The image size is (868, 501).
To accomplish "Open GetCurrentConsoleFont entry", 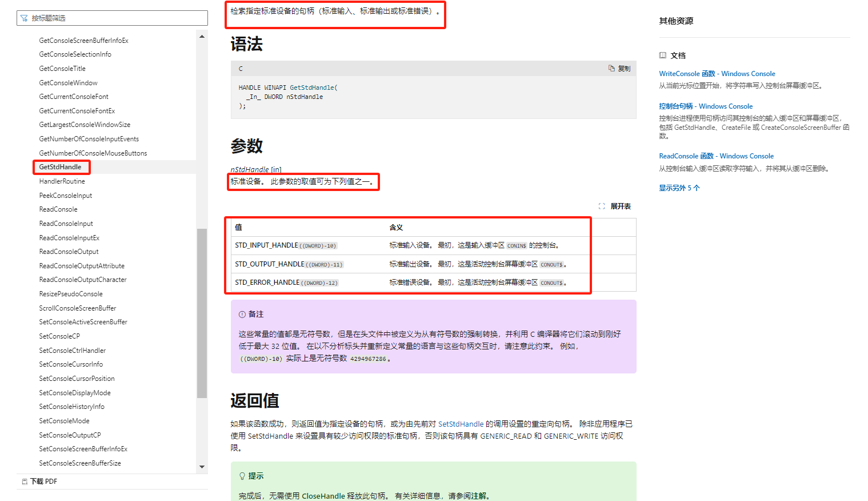I will (x=73, y=97).
